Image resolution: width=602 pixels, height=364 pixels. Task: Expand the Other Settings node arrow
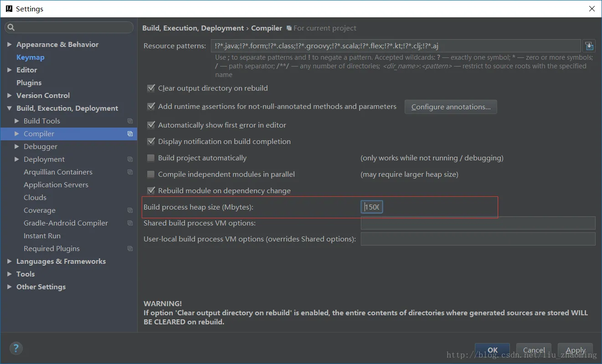(x=10, y=287)
